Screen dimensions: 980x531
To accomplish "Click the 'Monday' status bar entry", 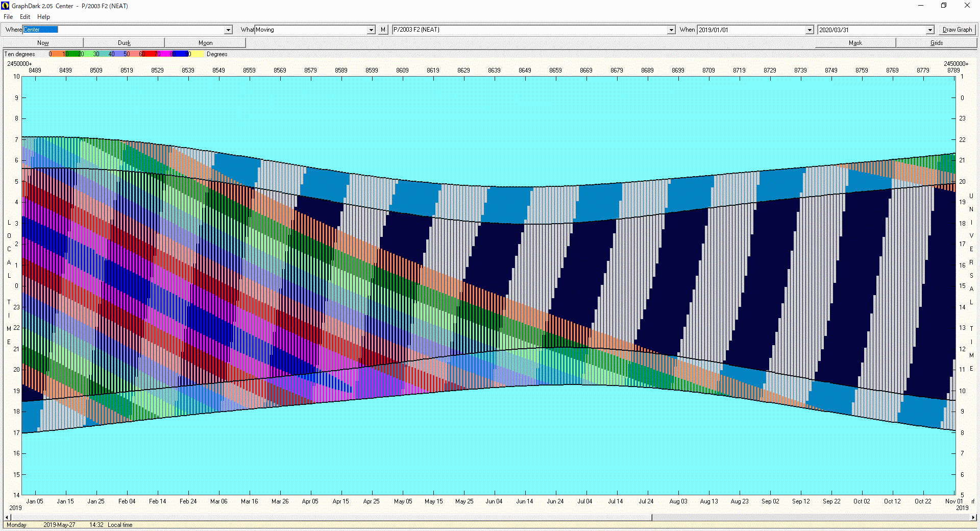I will 16,525.
